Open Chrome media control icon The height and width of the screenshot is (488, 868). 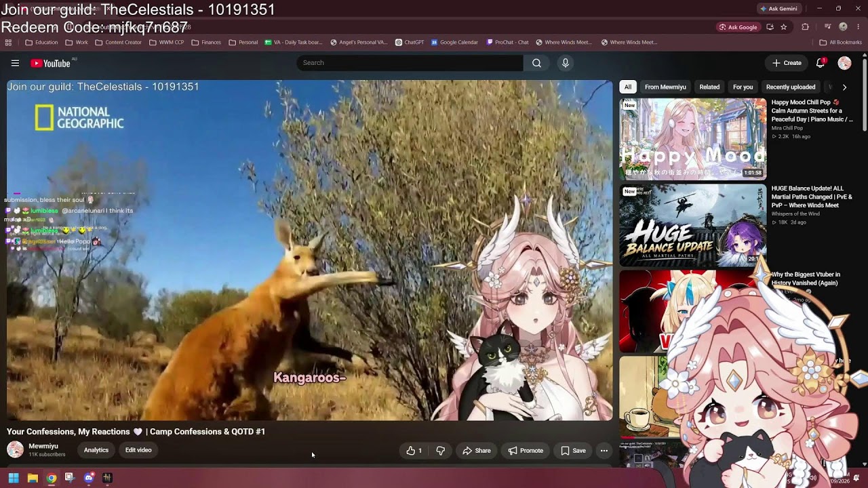[827, 27]
